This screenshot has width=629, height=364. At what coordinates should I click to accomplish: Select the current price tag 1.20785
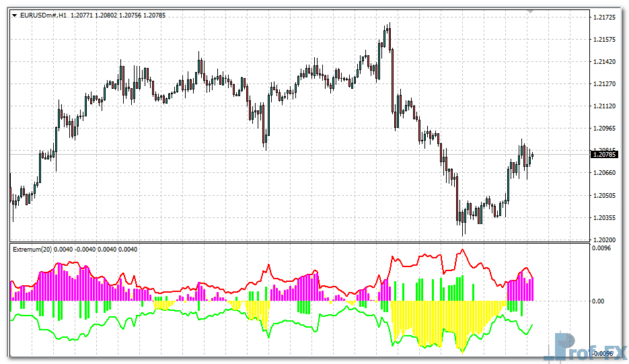point(604,155)
